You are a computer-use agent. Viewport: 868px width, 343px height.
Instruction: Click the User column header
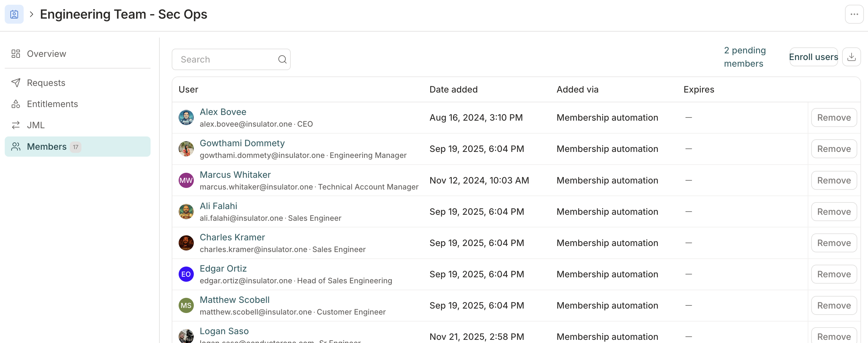[188, 89]
